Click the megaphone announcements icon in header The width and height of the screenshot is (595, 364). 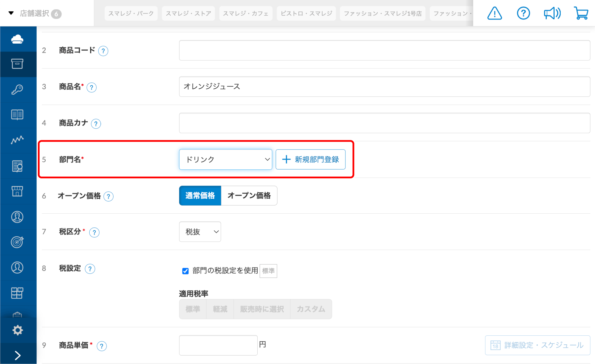(x=552, y=13)
